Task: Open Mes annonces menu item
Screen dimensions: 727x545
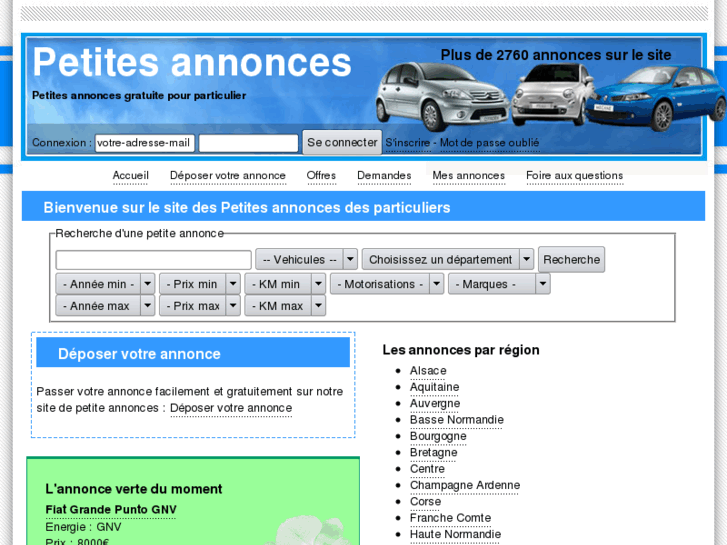Action: [x=468, y=176]
